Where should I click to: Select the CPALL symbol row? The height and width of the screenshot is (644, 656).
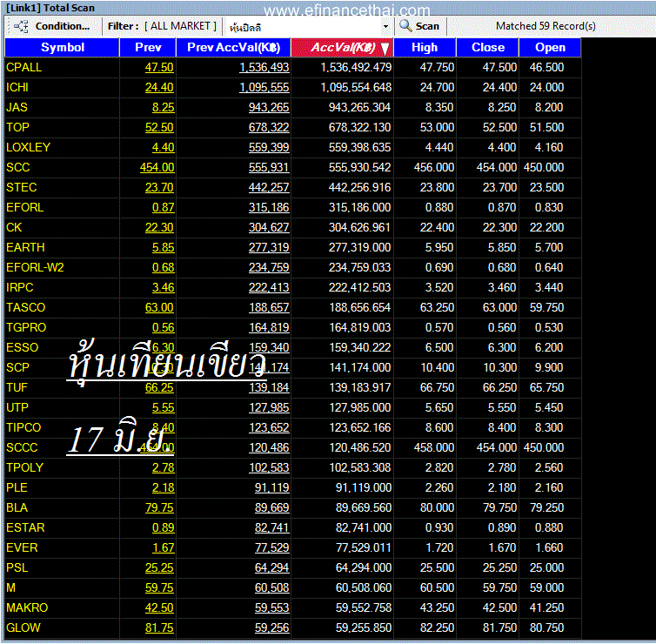tap(293, 67)
